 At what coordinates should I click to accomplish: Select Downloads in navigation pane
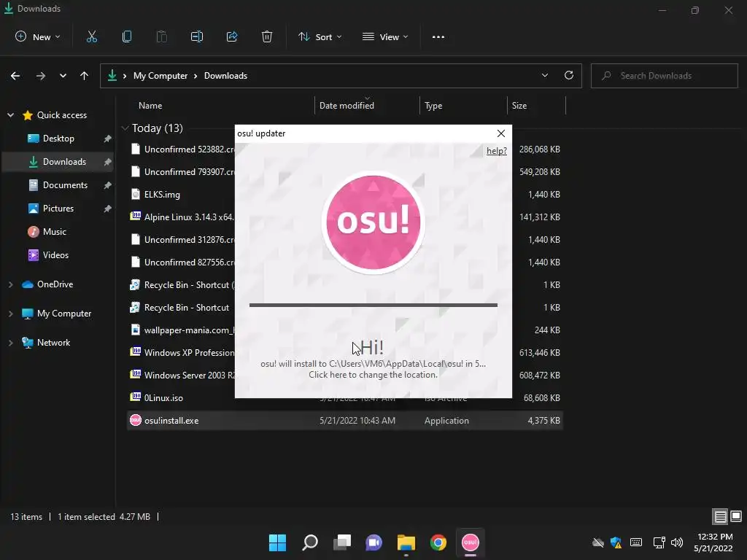58,162
